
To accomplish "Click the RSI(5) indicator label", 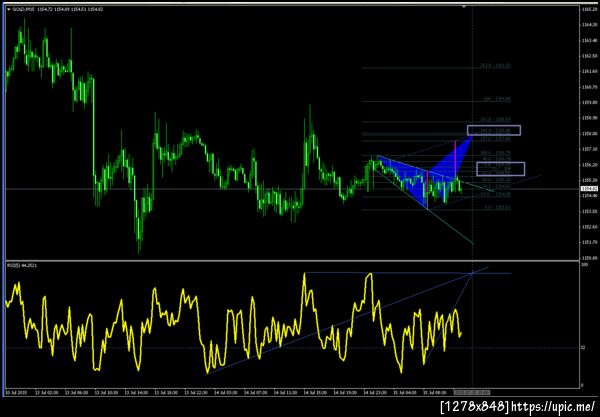I will (x=22, y=265).
